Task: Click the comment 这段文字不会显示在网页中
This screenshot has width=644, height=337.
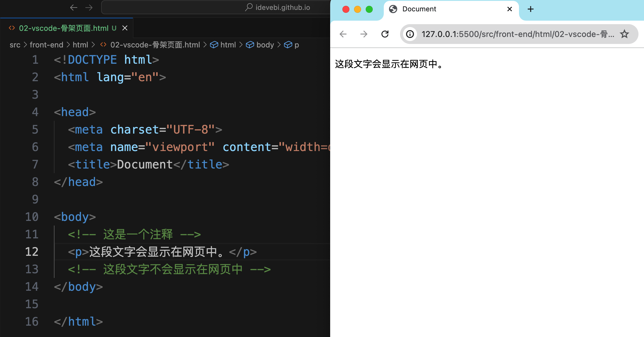Action: (x=169, y=269)
